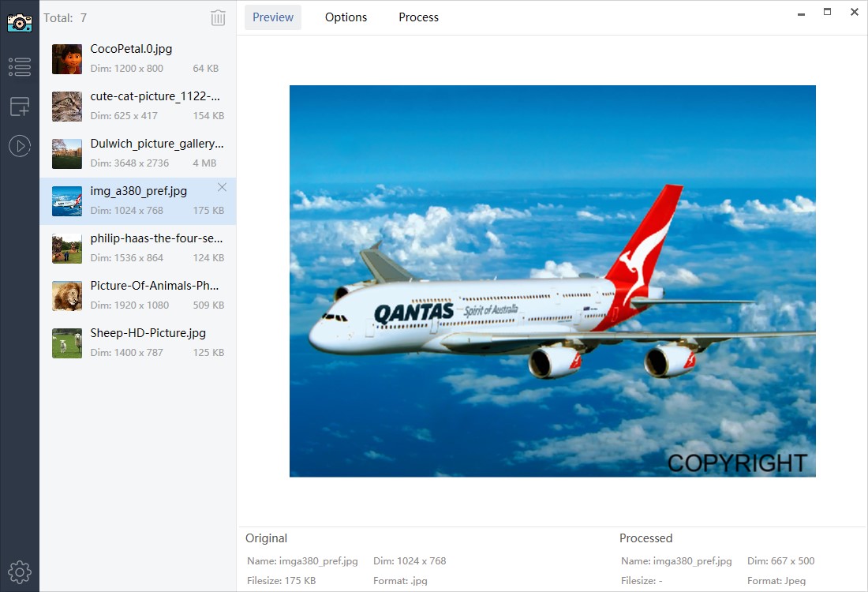
Task: Remove img_a380_pref.jpg with the X icon
Action: point(222,187)
